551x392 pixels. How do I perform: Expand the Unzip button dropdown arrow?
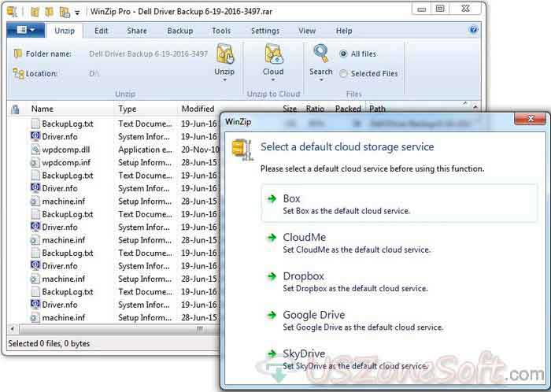coord(224,80)
